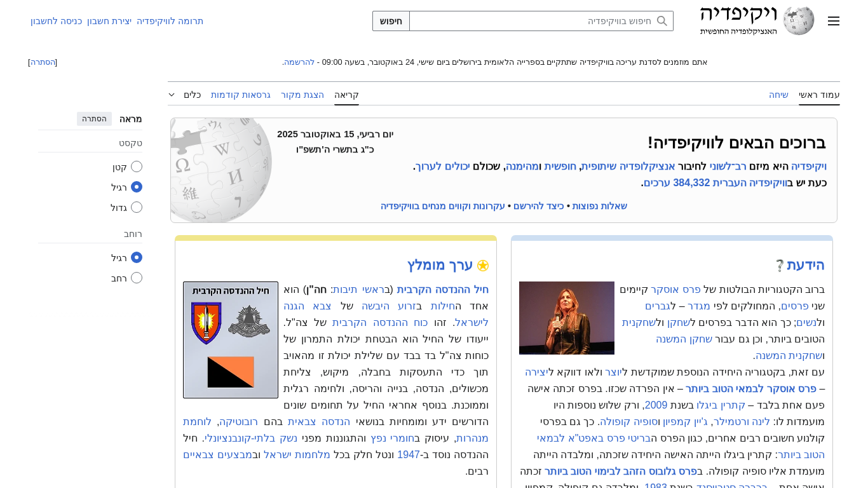868x488 pixels.
Task: Select קטן text size
Action: pyautogui.click(x=137, y=166)
